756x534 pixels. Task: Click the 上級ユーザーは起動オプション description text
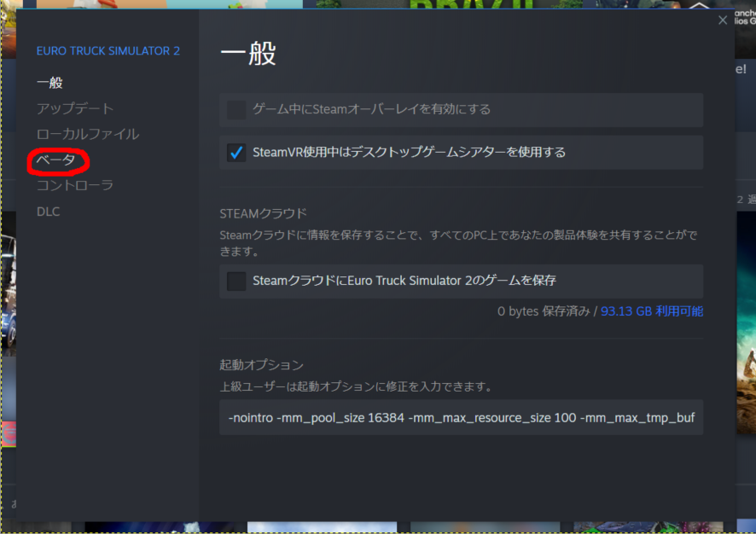tap(357, 386)
